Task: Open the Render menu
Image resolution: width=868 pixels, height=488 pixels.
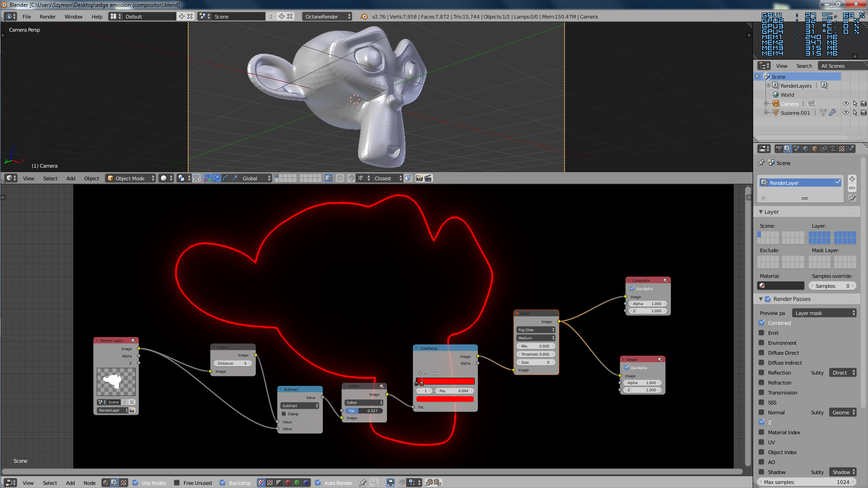Action: 47,17
